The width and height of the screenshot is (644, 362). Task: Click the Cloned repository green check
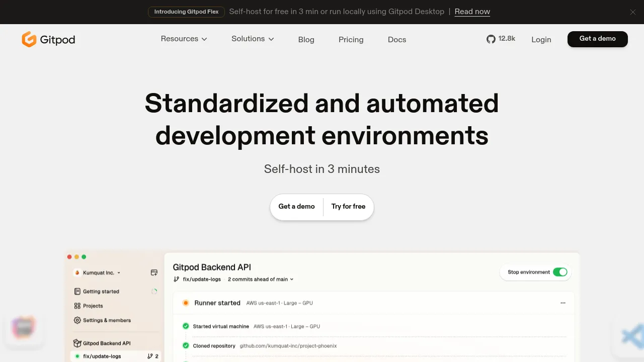point(186,346)
